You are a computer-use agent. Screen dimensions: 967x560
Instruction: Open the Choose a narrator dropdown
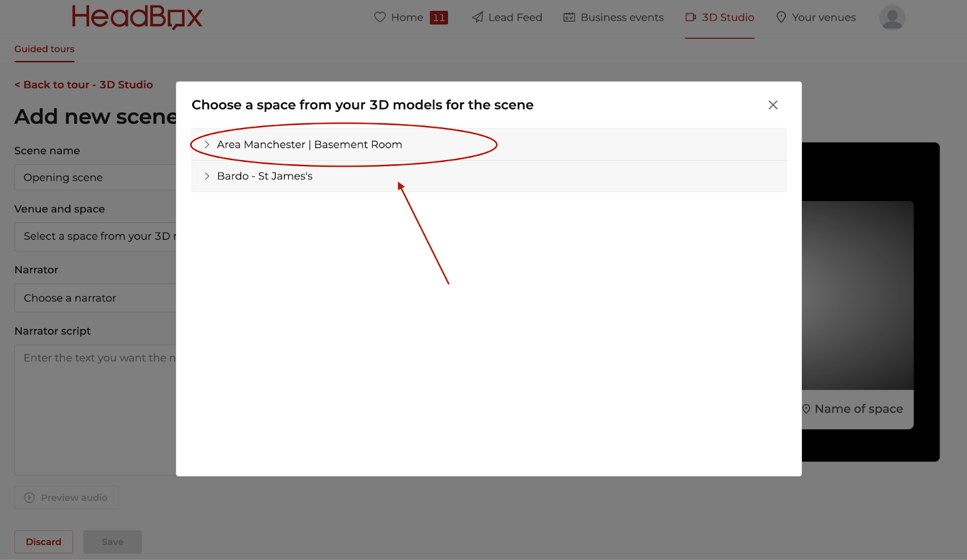click(95, 298)
